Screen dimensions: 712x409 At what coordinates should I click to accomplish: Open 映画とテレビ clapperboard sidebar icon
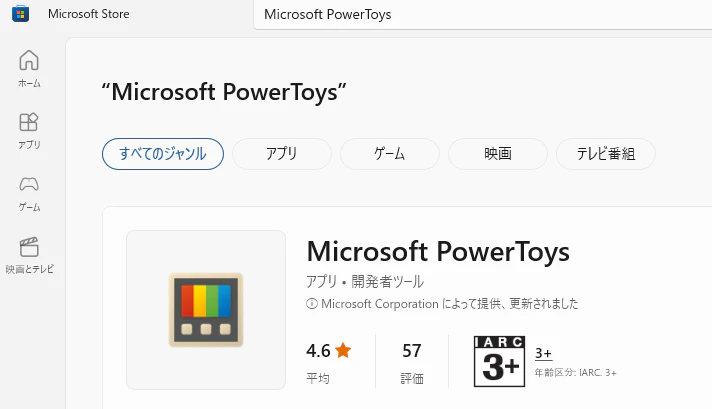[x=29, y=247]
